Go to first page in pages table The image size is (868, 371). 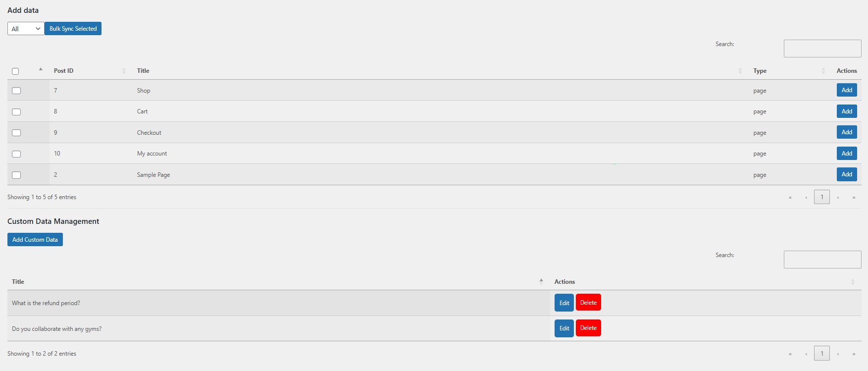point(790,198)
